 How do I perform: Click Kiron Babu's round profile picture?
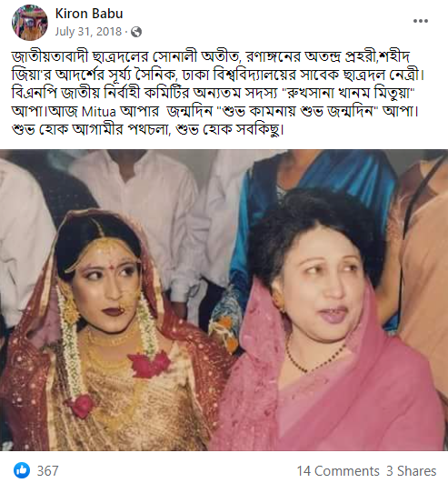pyautogui.click(x=30, y=22)
